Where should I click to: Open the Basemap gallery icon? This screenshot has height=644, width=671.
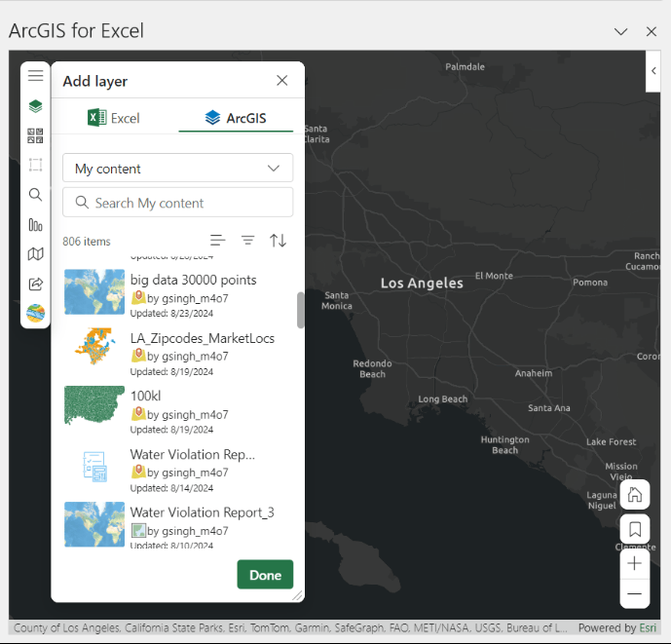35,135
